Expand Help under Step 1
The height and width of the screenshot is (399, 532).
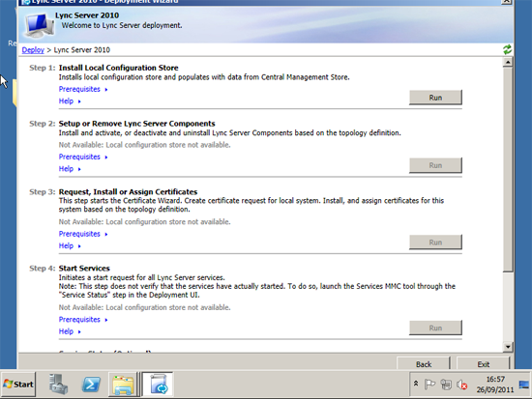(70, 101)
